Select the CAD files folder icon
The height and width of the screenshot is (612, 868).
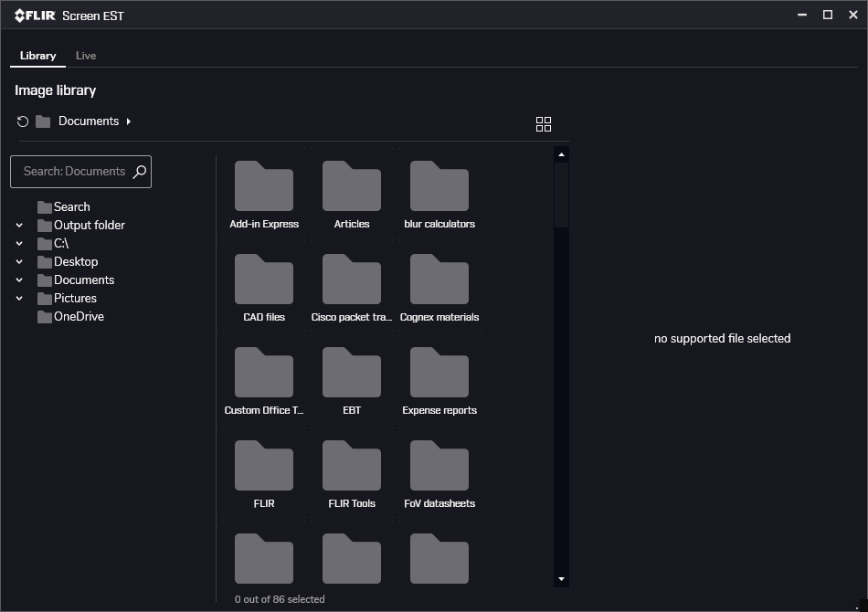click(264, 280)
